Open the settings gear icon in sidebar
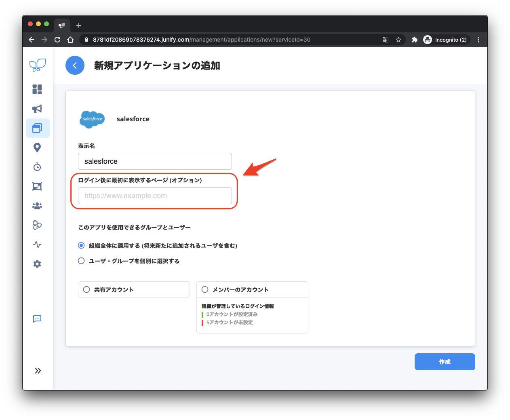This screenshot has width=510, height=420. coord(37,264)
